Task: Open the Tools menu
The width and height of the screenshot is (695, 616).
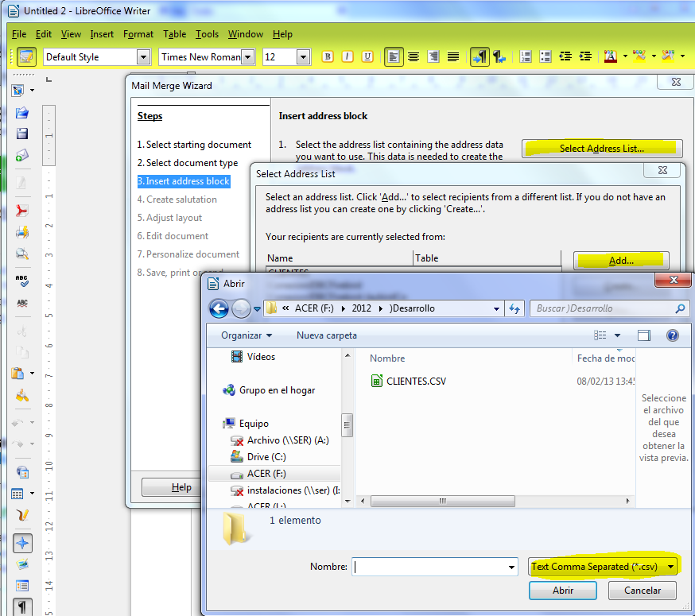Action: click(x=207, y=34)
